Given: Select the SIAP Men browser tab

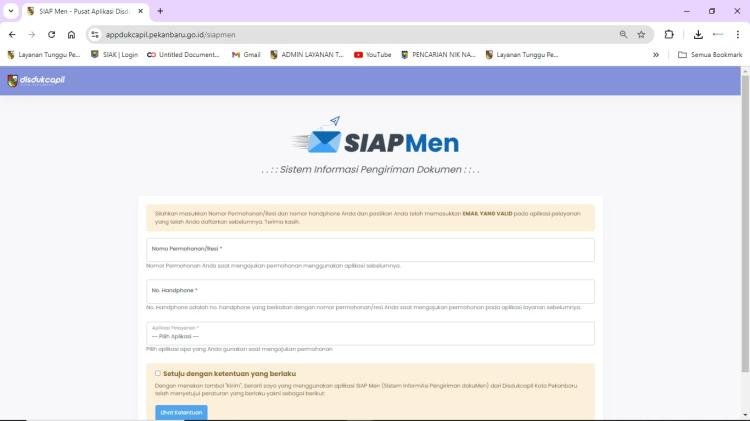Looking at the screenshot, I should point(85,11).
